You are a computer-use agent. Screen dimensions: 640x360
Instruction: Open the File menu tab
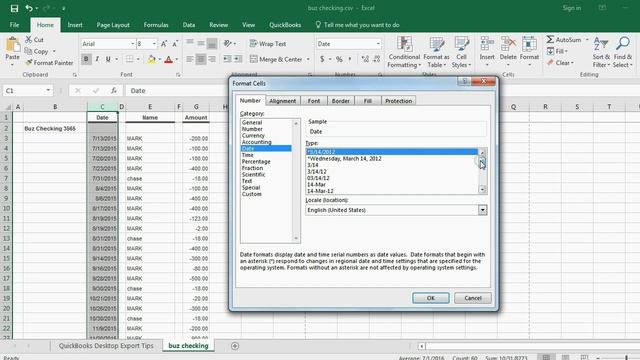pyautogui.click(x=14, y=25)
